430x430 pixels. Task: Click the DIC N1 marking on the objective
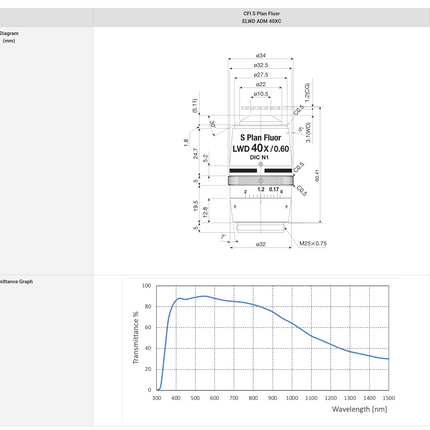pos(259,157)
